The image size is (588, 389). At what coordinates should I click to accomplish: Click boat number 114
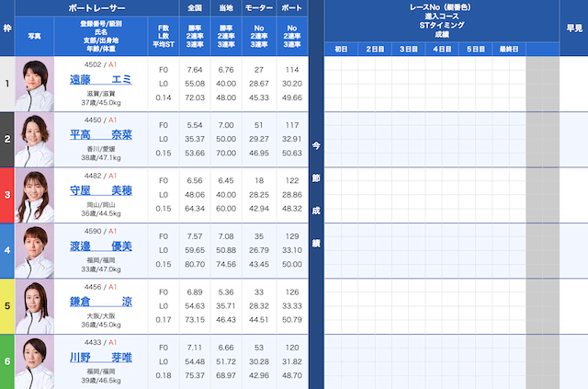point(292,70)
